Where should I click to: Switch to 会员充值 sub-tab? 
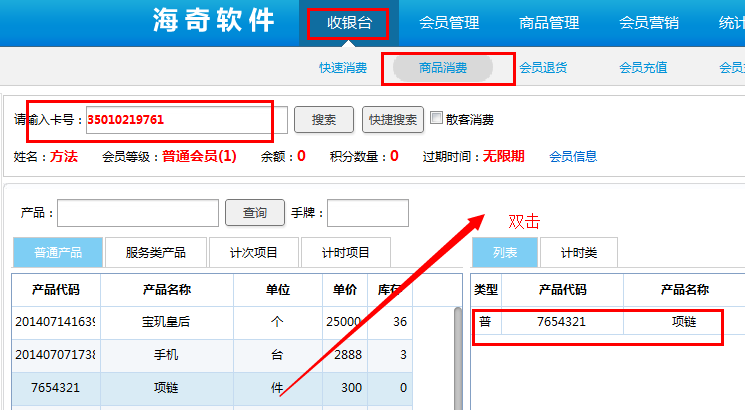[x=643, y=68]
